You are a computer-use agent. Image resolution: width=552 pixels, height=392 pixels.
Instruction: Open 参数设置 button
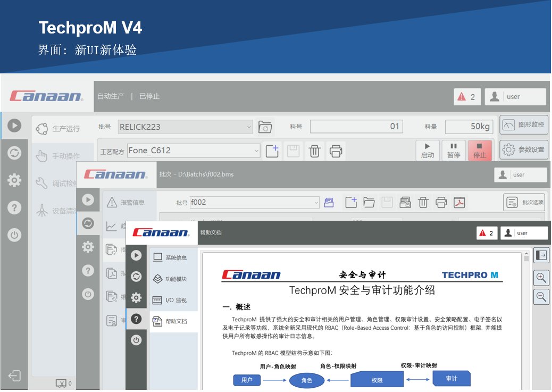(x=524, y=149)
